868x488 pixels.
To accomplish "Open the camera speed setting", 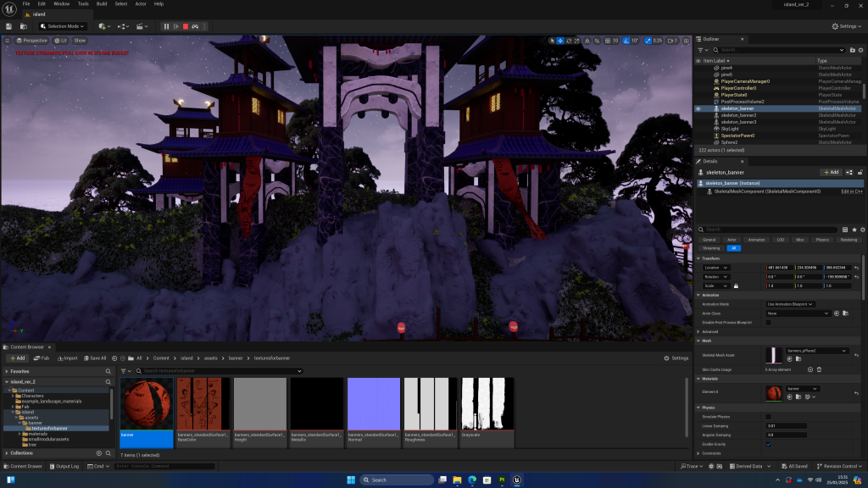I will click(672, 41).
